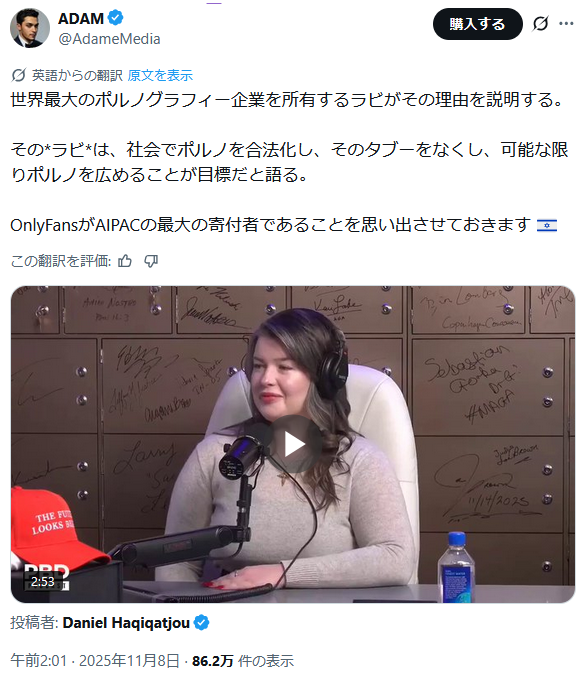The height and width of the screenshot is (674, 582).
Task: Click the post text mentioning OnlyFans and AIPAC
Action: click(x=271, y=225)
